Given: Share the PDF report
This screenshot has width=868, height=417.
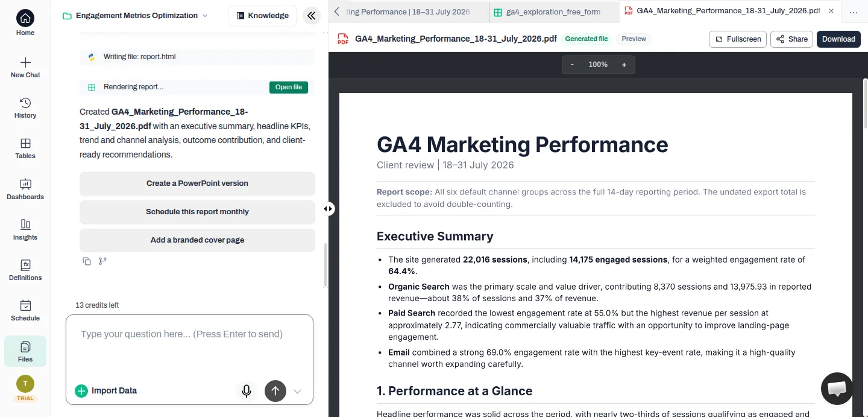Looking at the screenshot, I should (x=791, y=39).
